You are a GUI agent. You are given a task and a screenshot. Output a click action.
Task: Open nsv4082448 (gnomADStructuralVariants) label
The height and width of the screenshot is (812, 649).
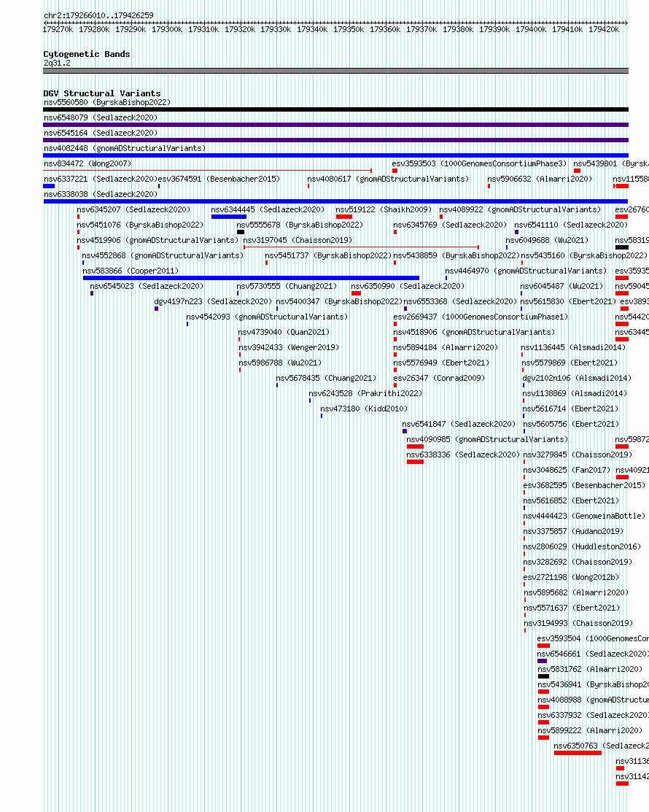click(124, 148)
